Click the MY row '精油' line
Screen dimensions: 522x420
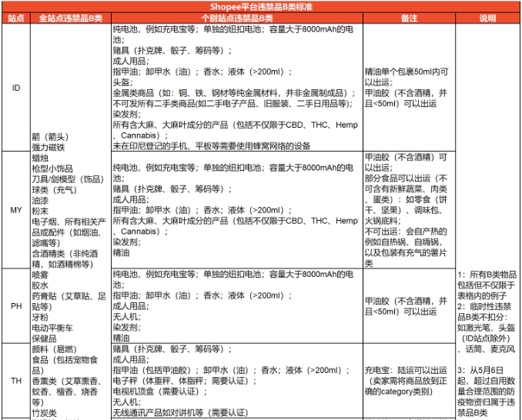click(121, 253)
